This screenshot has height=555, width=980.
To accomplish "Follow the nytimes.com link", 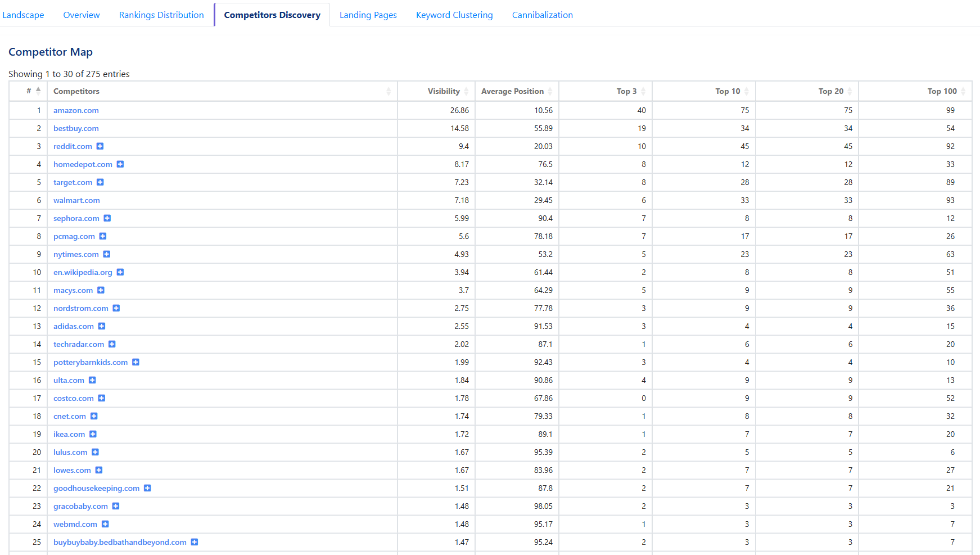I will point(76,254).
